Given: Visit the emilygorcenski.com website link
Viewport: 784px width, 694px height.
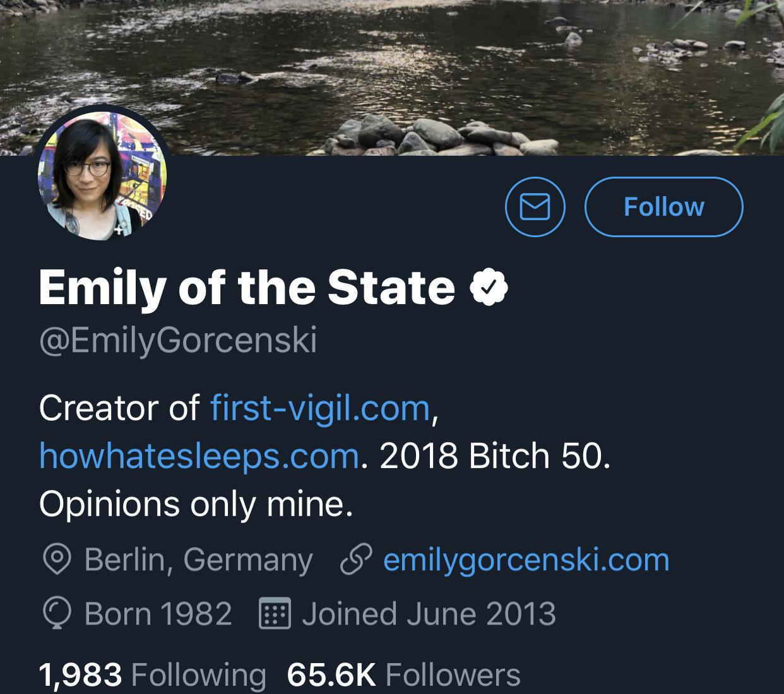Looking at the screenshot, I should coord(526,560).
